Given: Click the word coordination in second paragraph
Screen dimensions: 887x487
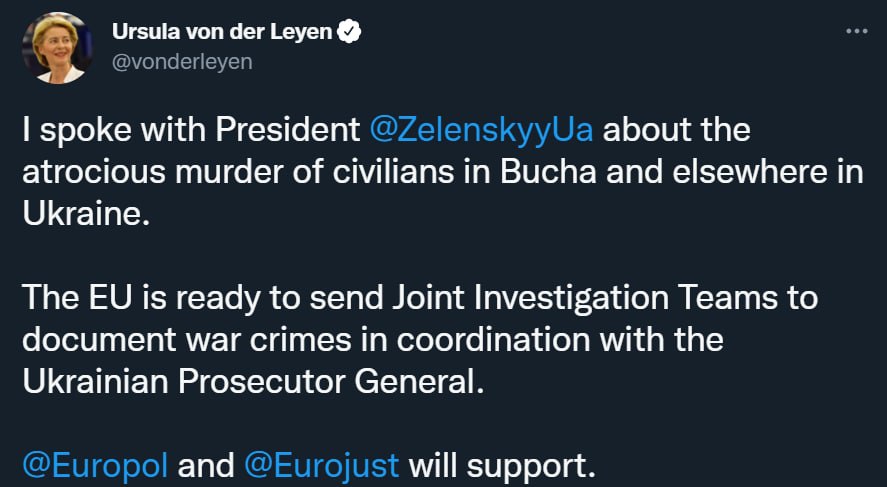Looking at the screenshot, I should [x=493, y=341].
